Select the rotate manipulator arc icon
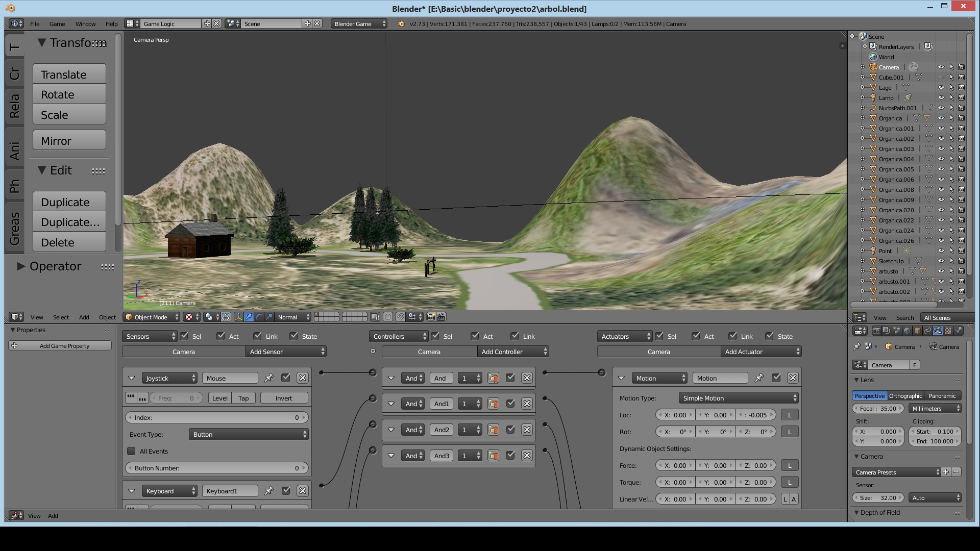The image size is (980, 551). tap(259, 317)
